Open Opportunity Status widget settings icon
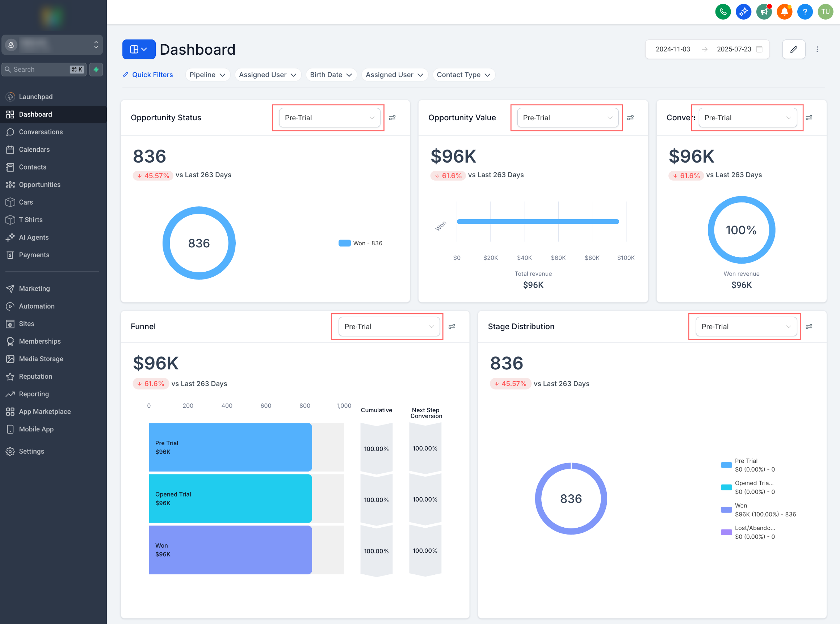 392,118
